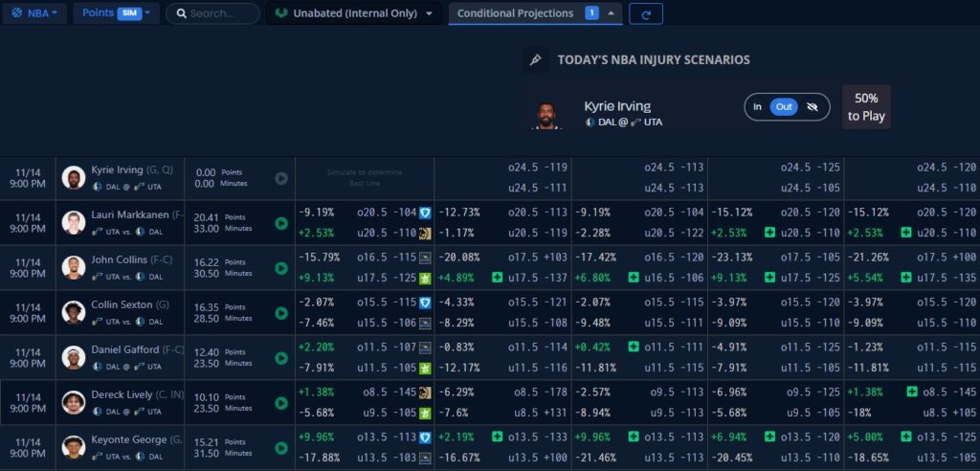The image size is (980, 471).
Task: Click the DraftKings icon beside u9.5 -105
Action: coord(425,413)
